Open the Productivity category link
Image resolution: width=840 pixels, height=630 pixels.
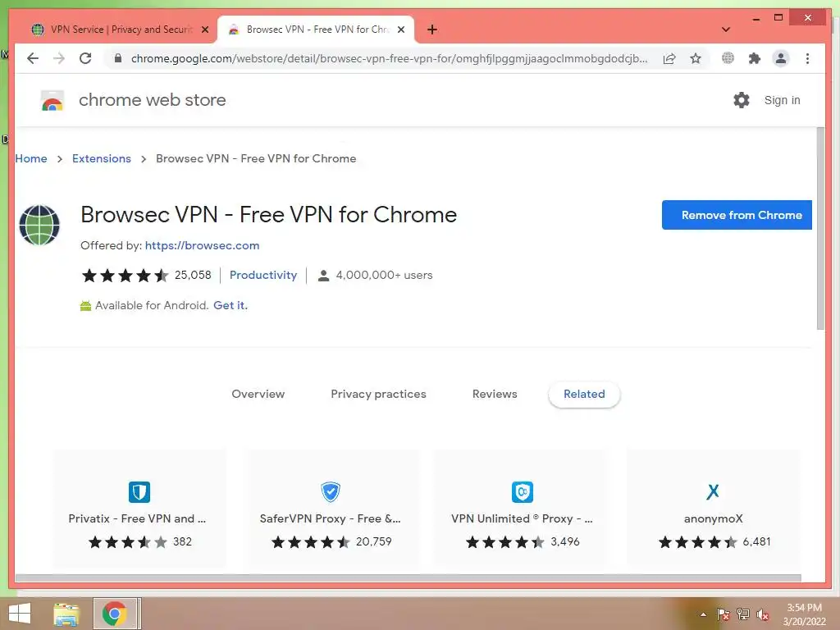pos(263,275)
